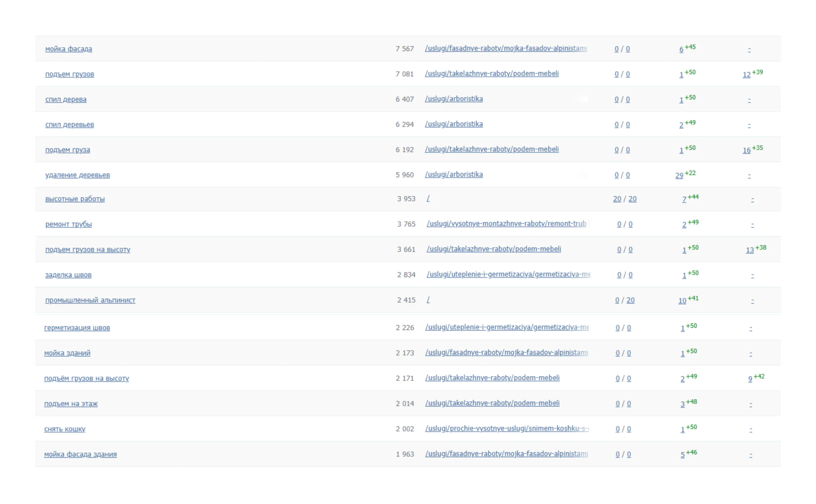Open mojka-fasadov URL in 'мойка зданий' row
Image resolution: width=816 pixels, height=504 pixels.
(506, 353)
